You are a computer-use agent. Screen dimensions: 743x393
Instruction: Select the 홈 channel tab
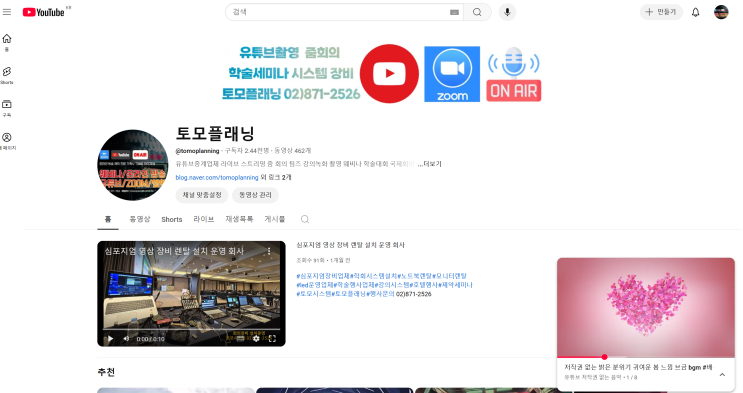click(108, 219)
